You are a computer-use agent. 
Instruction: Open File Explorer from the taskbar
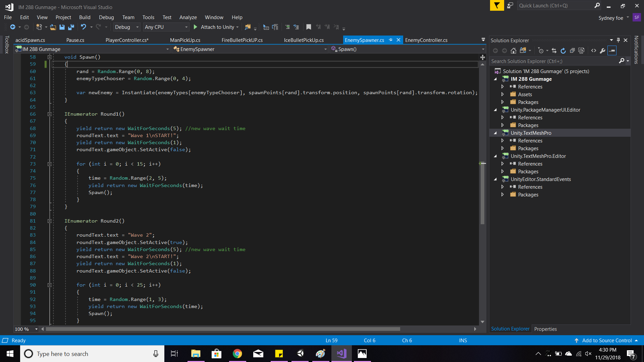[196, 354]
